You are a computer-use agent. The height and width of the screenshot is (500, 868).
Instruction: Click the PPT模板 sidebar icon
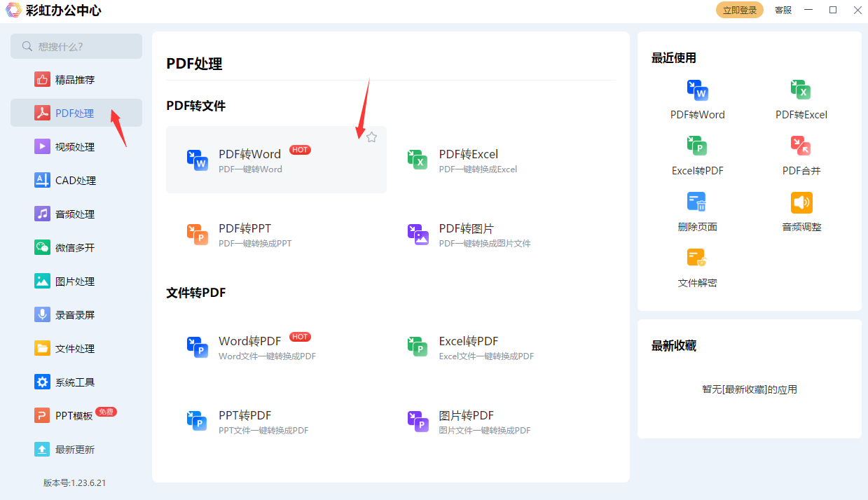tap(42, 415)
